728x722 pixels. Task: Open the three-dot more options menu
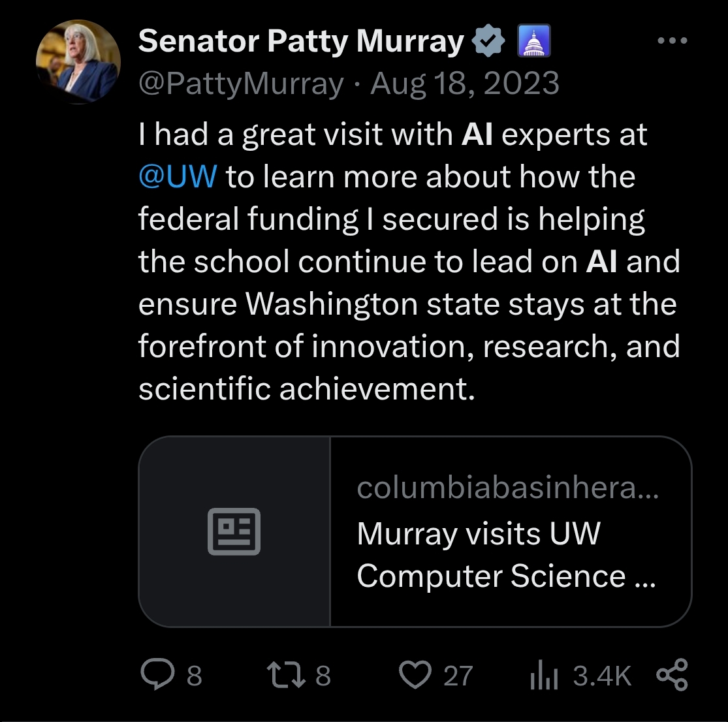[672, 41]
